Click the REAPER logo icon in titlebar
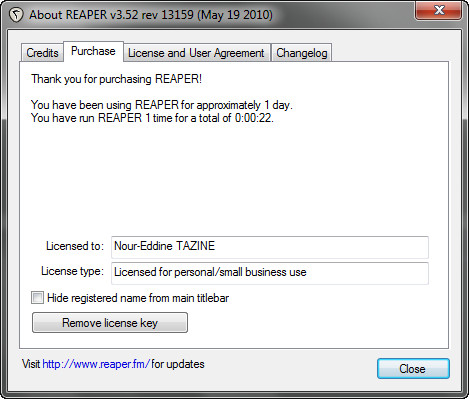 click(16, 15)
